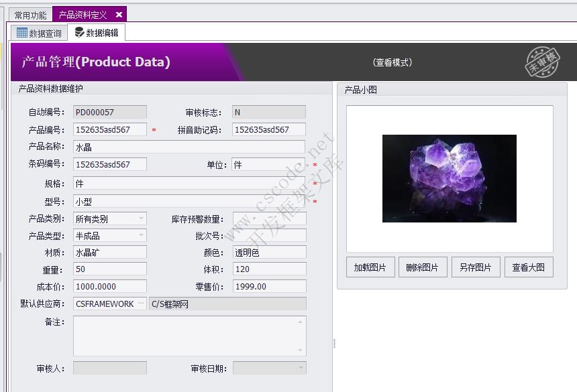Open the 产品类别 dropdown showing 所有类别
The image size is (577, 392).
click(x=142, y=218)
